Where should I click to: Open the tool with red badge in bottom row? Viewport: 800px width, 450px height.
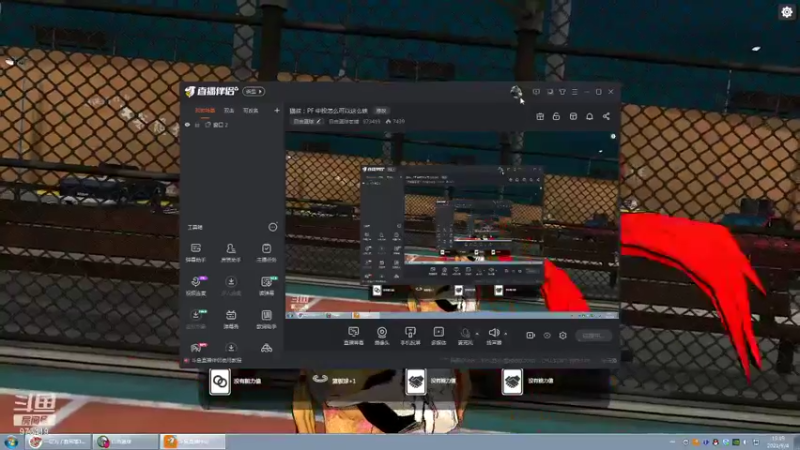coord(196,348)
